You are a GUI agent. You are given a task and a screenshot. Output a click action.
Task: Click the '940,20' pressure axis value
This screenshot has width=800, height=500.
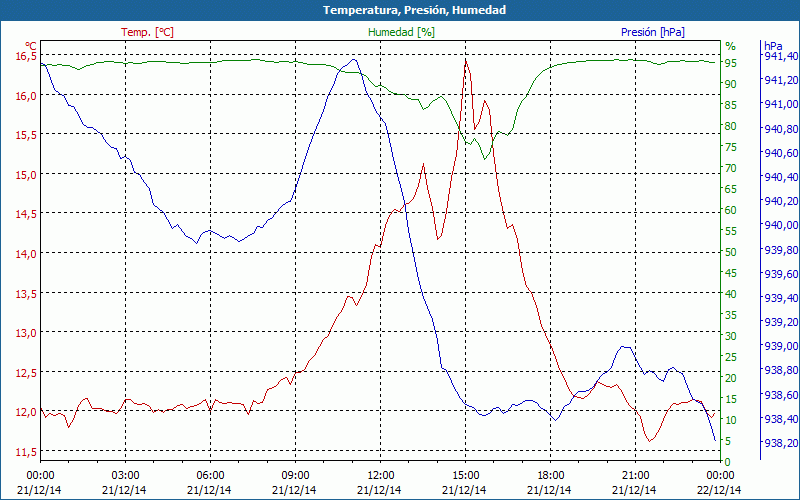coord(782,201)
